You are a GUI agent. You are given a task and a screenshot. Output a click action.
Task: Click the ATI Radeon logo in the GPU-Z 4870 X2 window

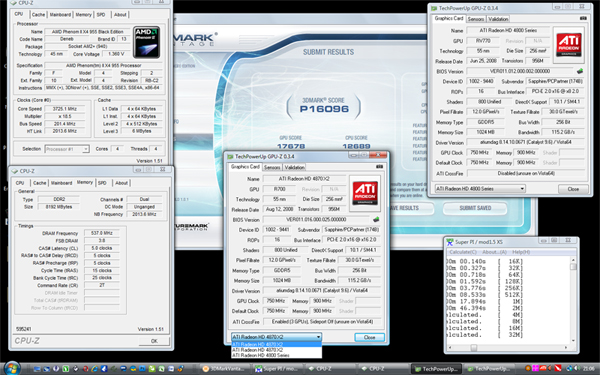(x=365, y=193)
